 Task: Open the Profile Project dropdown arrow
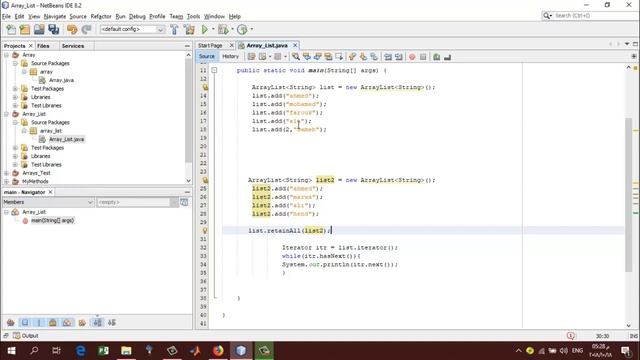pyautogui.click(x=251, y=29)
